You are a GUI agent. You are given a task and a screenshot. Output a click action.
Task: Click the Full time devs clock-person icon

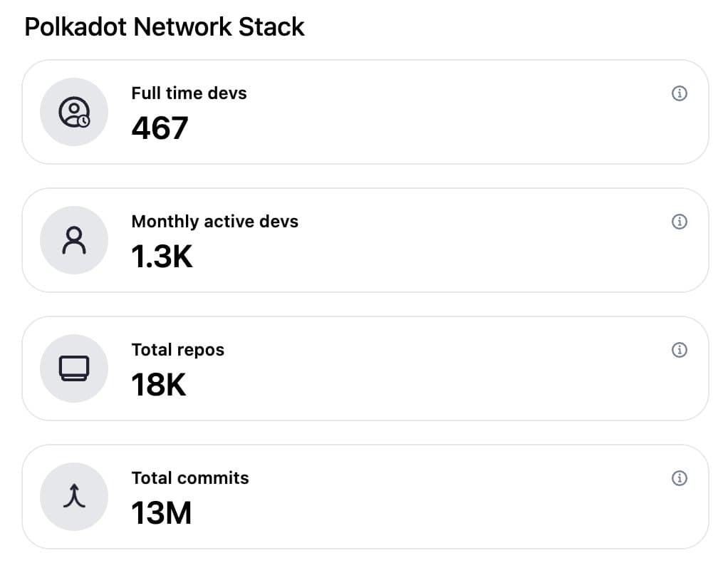click(x=74, y=113)
